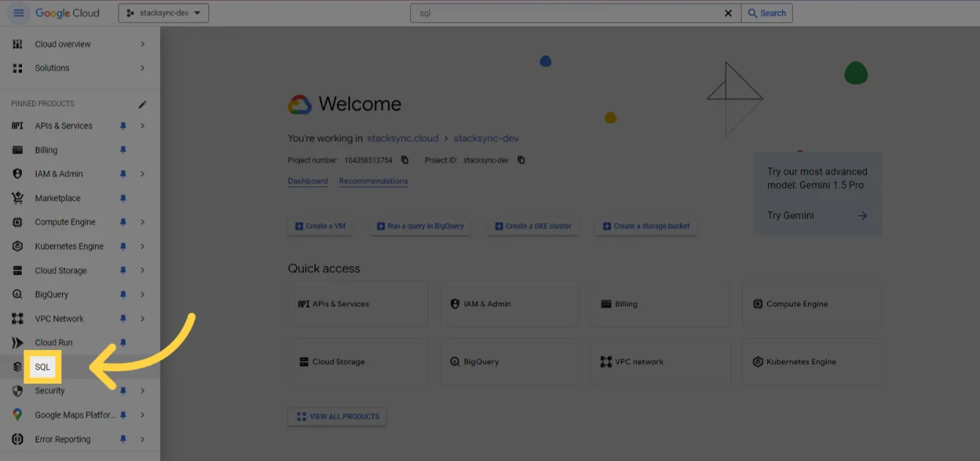The width and height of the screenshot is (980, 461).
Task: Unpin APIs & Services
Action: coord(123,126)
